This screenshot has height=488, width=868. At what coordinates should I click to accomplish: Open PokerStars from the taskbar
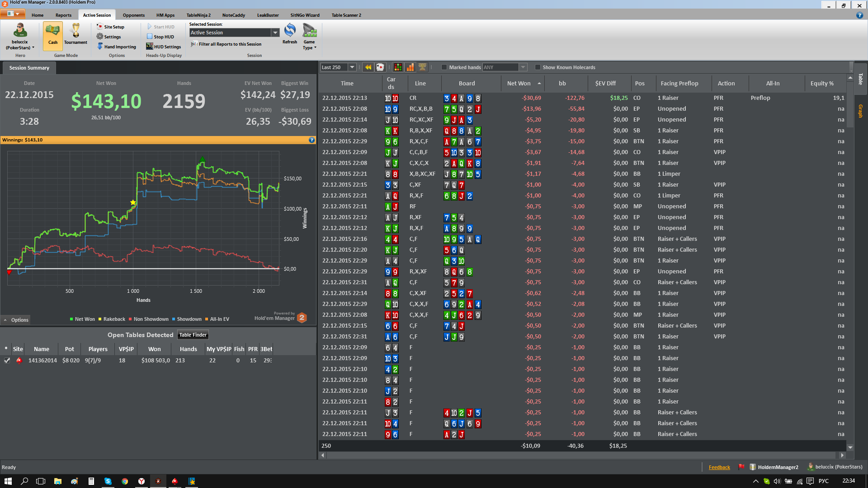click(175, 481)
